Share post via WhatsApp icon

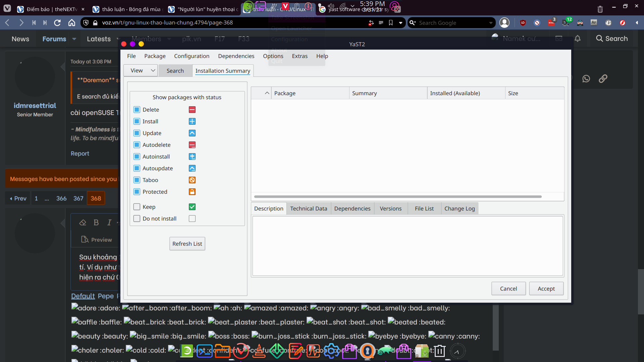[586, 78]
